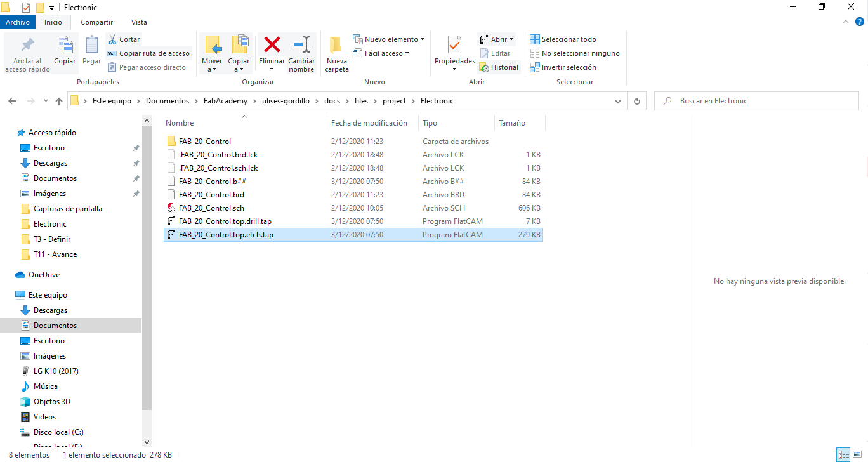The height and width of the screenshot is (462, 868).
Task: Select Este equipo in navigation pane
Action: tap(48, 295)
